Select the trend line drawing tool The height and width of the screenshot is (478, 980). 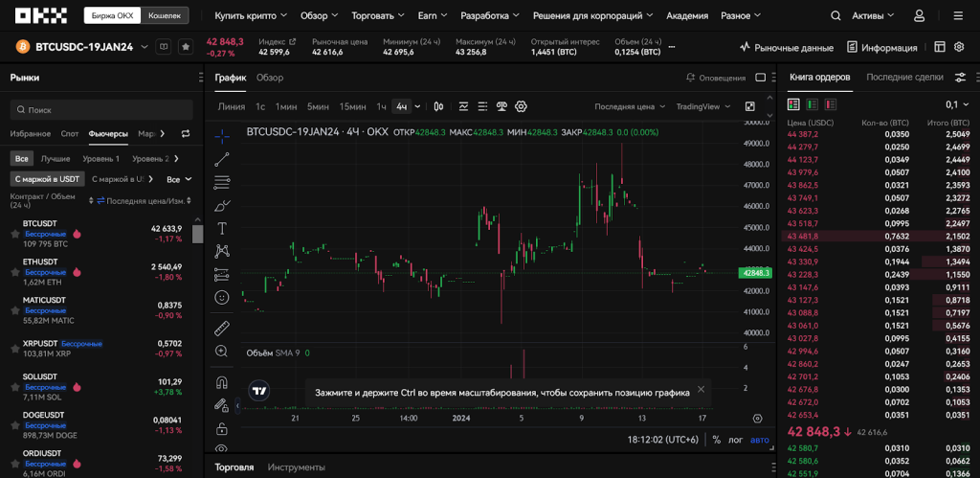(x=222, y=159)
